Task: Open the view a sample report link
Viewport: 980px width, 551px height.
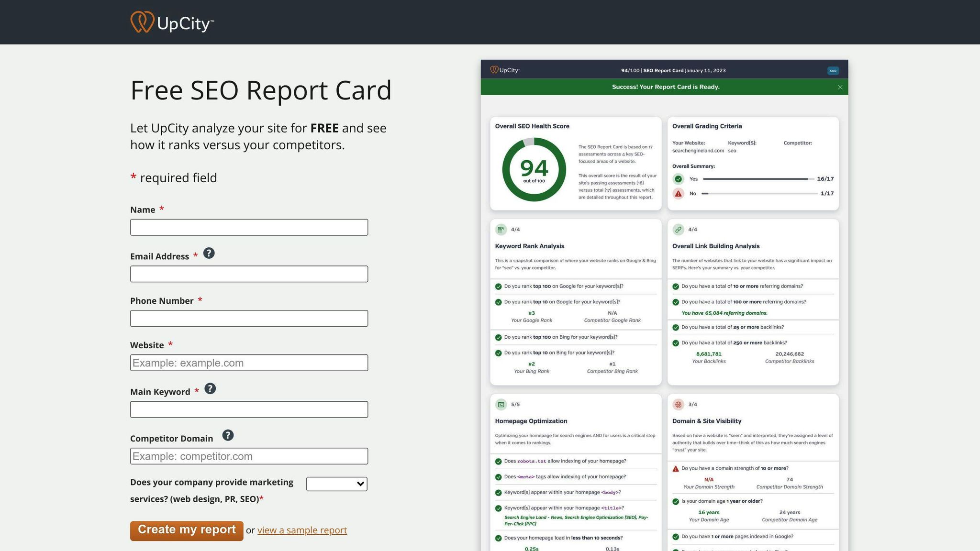Action: pos(302,530)
